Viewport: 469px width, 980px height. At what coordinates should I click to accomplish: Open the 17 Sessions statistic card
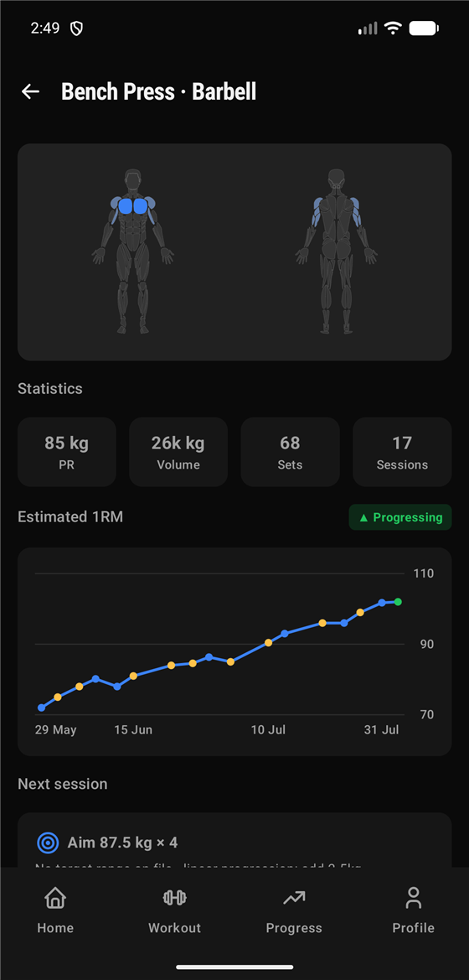pyautogui.click(x=402, y=452)
